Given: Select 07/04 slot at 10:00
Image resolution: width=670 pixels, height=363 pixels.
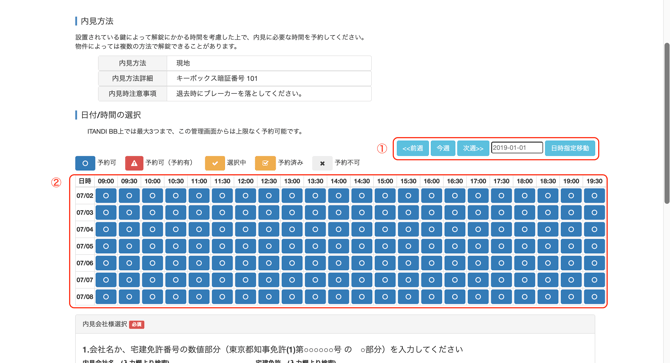Looking at the screenshot, I should pos(153,229).
